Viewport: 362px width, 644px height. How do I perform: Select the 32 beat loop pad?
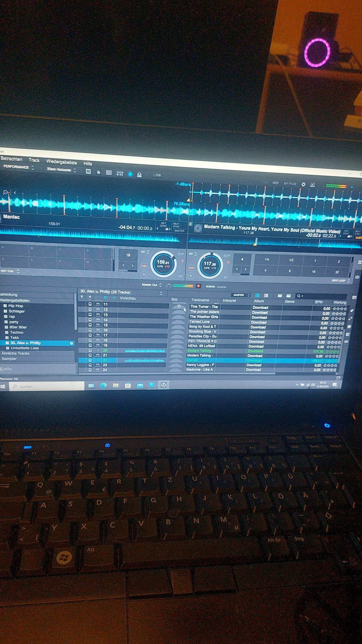point(337,272)
